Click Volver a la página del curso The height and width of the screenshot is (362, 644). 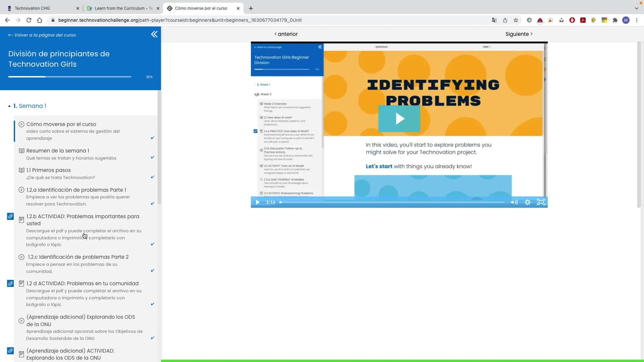click(x=42, y=35)
